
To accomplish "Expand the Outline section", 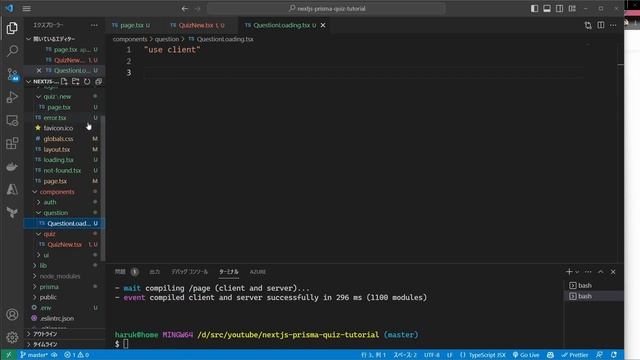I will (x=45, y=334).
